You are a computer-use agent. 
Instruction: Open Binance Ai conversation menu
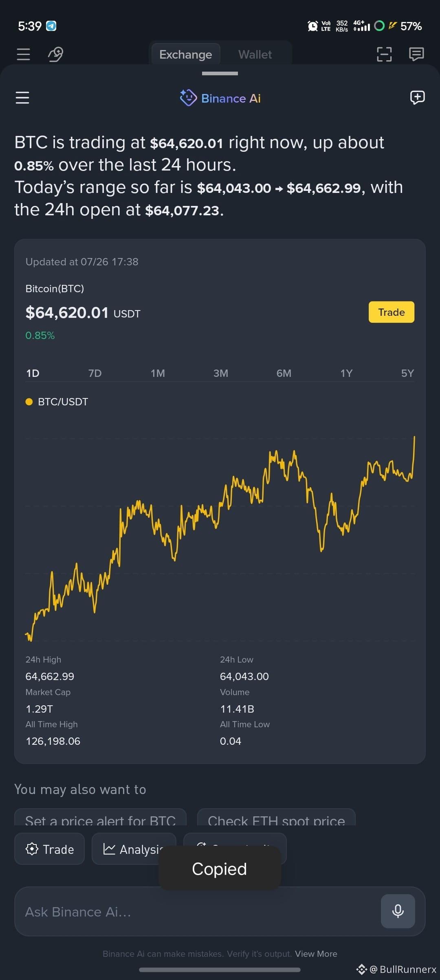click(22, 98)
